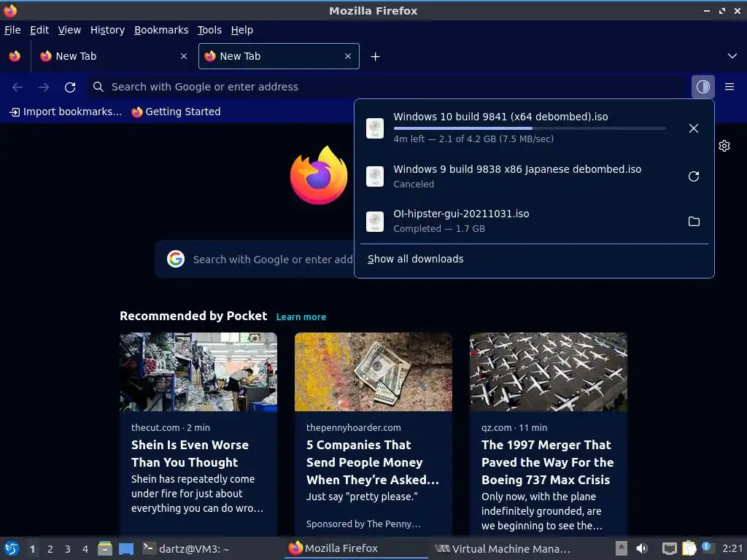Open the Help menu

tap(242, 30)
